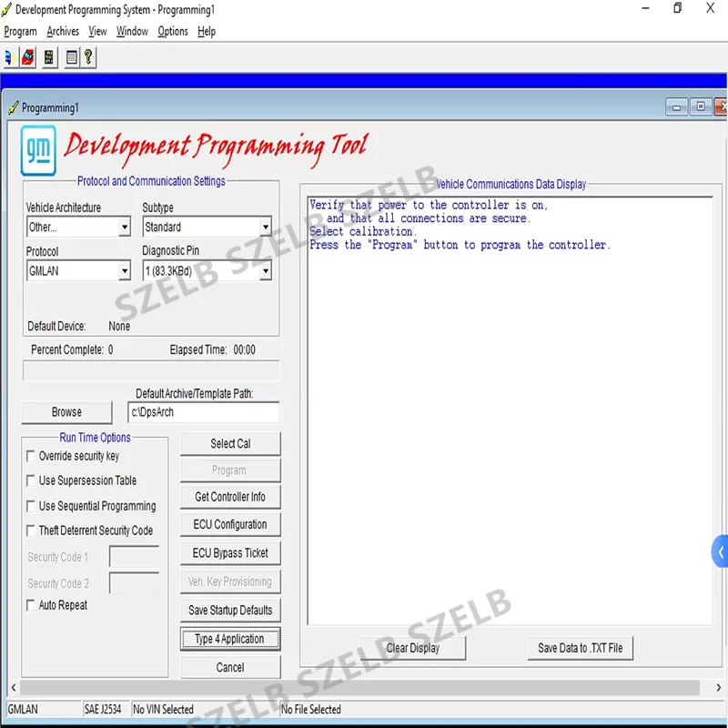The image size is (728, 728).
Task: Open the Archives menu
Action: point(63,31)
